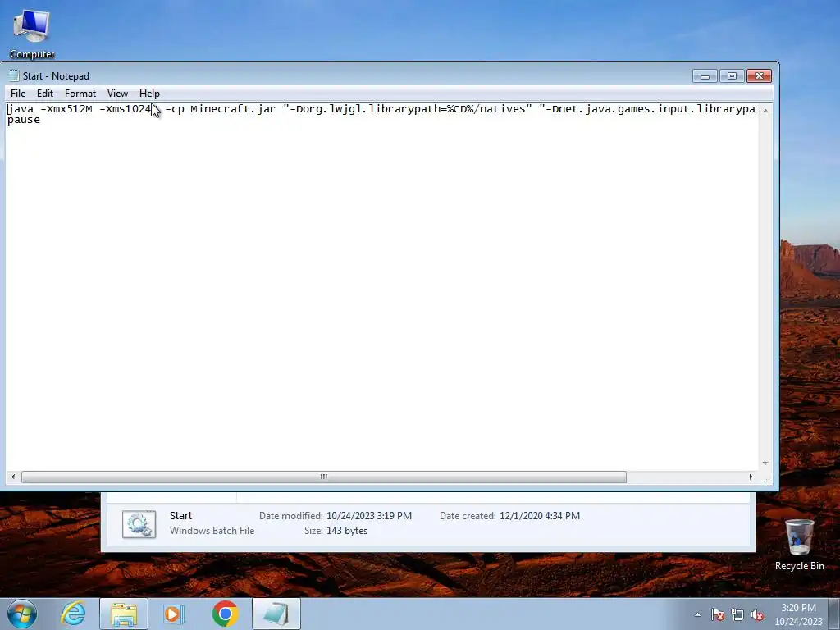Launch Internet Explorer from taskbar

pos(73,614)
